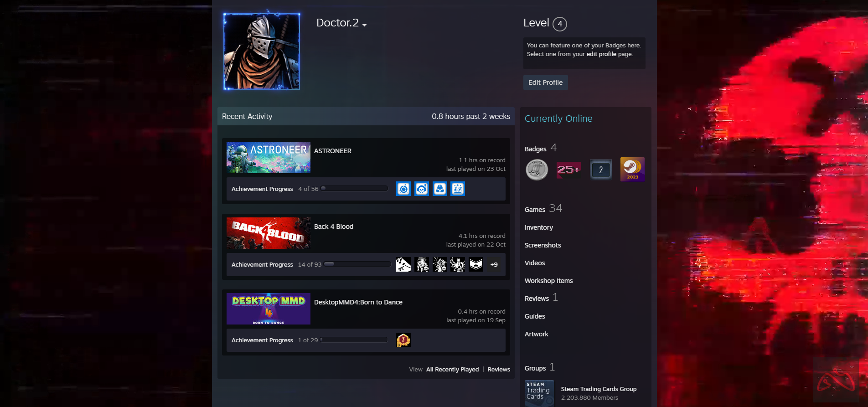Screen dimensions: 868x407
Task: Click the first ASTRONEER achievement icon
Action: pyautogui.click(x=403, y=189)
